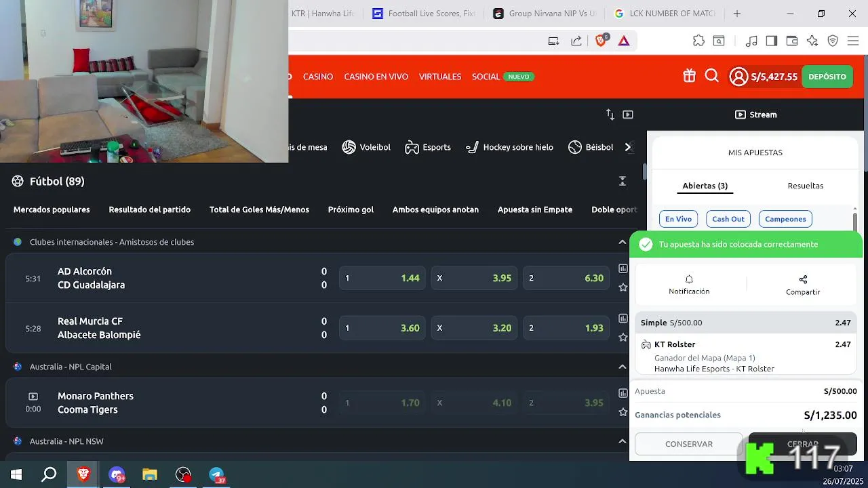Open the gift promotions icon
The height and width of the screenshot is (488, 868).
tap(689, 76)
